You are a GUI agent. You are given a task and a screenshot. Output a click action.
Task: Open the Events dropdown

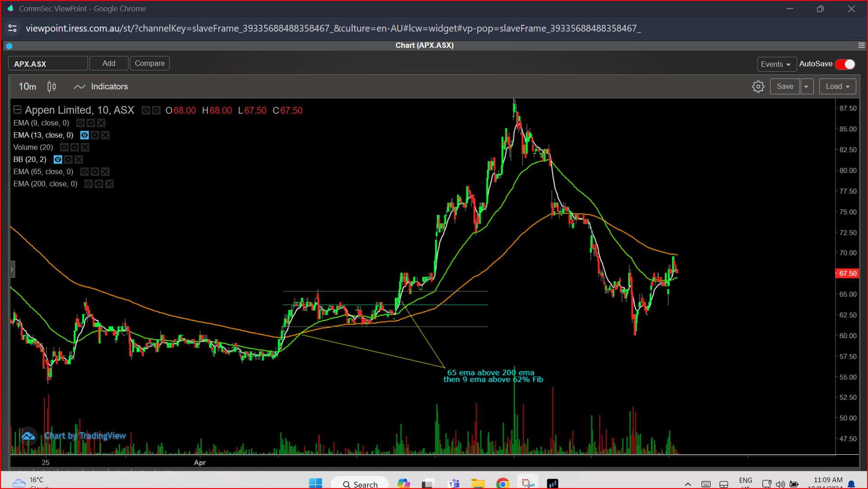(x=776, y=64)
